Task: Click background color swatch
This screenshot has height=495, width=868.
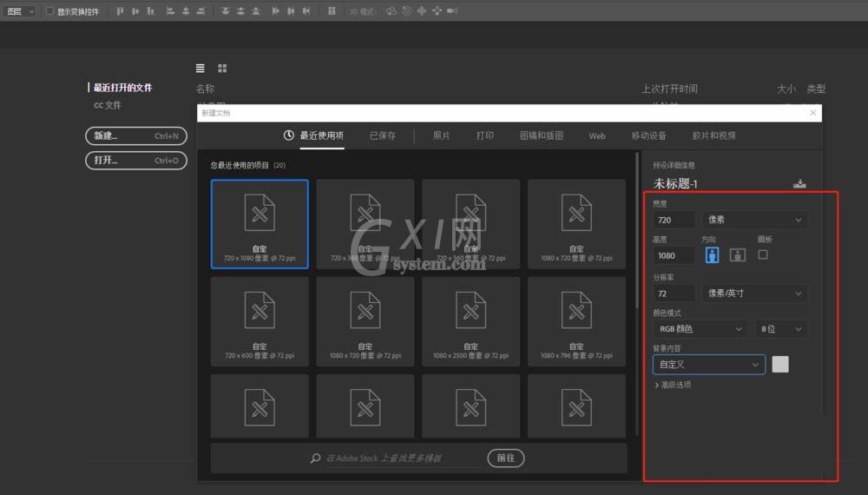Action: [x=780, y=365]
